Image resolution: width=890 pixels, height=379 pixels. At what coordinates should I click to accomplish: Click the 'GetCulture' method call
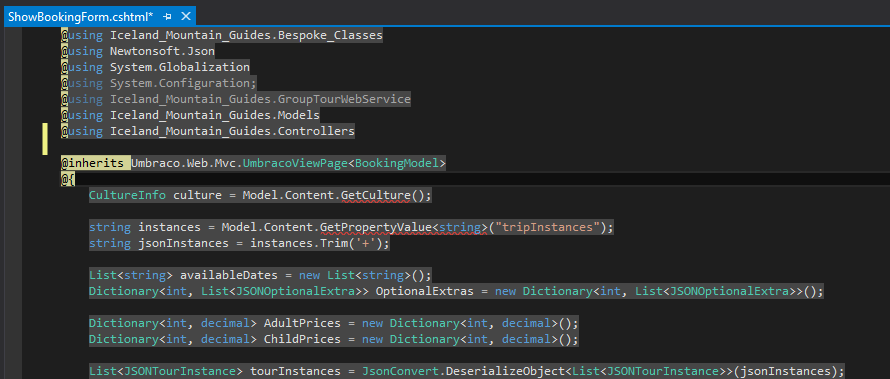point(376,195)
